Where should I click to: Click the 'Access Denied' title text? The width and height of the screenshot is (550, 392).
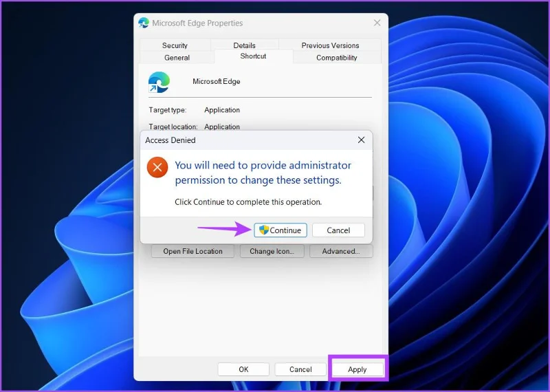pyautogui.click(x=170, y=140)
